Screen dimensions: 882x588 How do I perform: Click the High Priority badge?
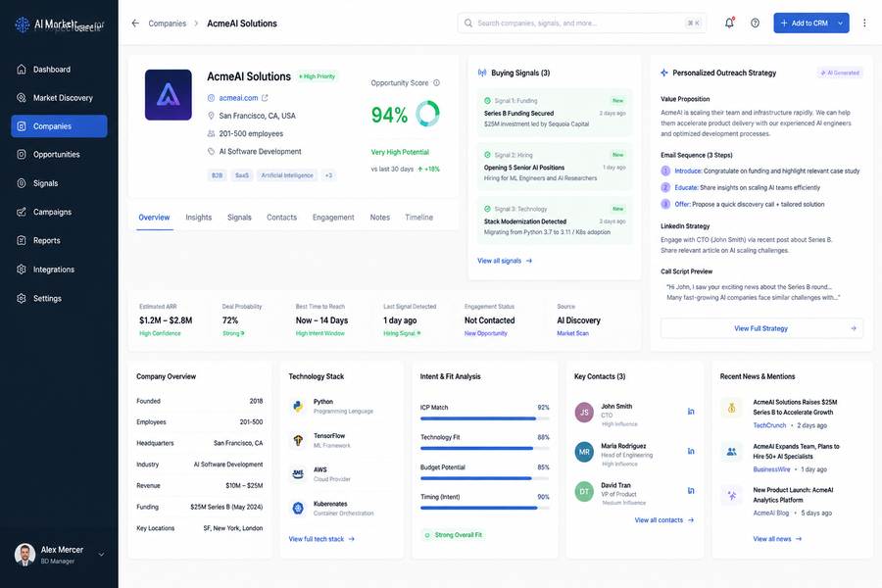pyautogui.click(x=318, y=76)
